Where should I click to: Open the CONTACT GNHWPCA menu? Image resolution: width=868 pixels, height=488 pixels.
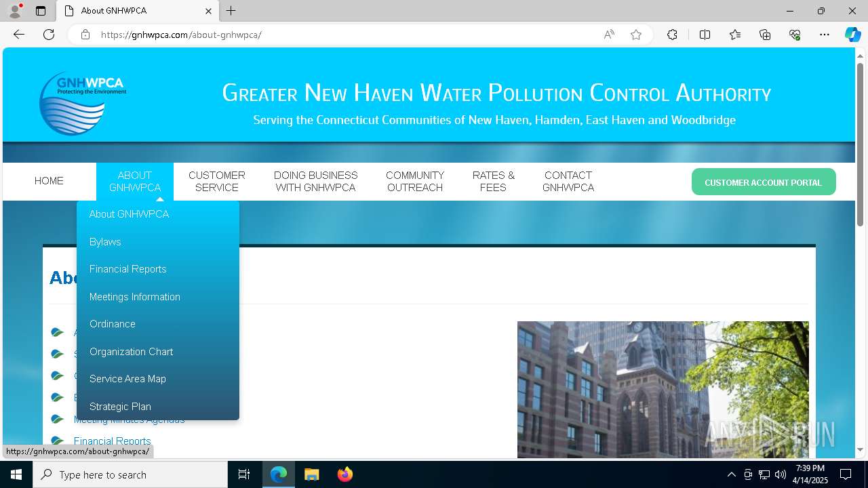point(568,182)
